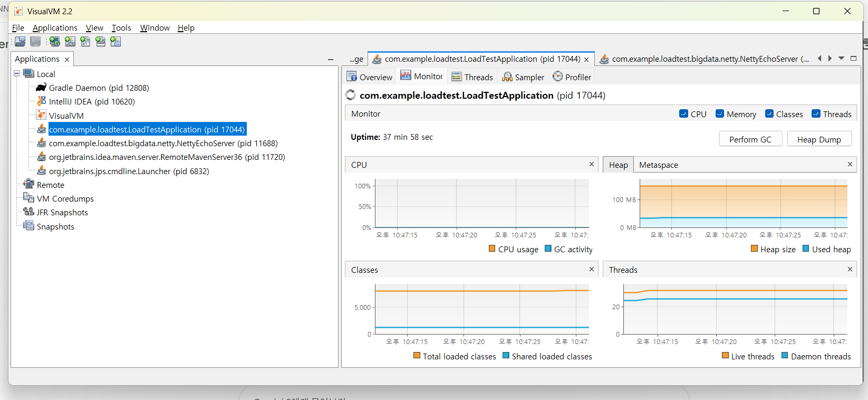Minimize the Applications panel
This screenshot has width=868, height=400.
(x=331, y=60)
